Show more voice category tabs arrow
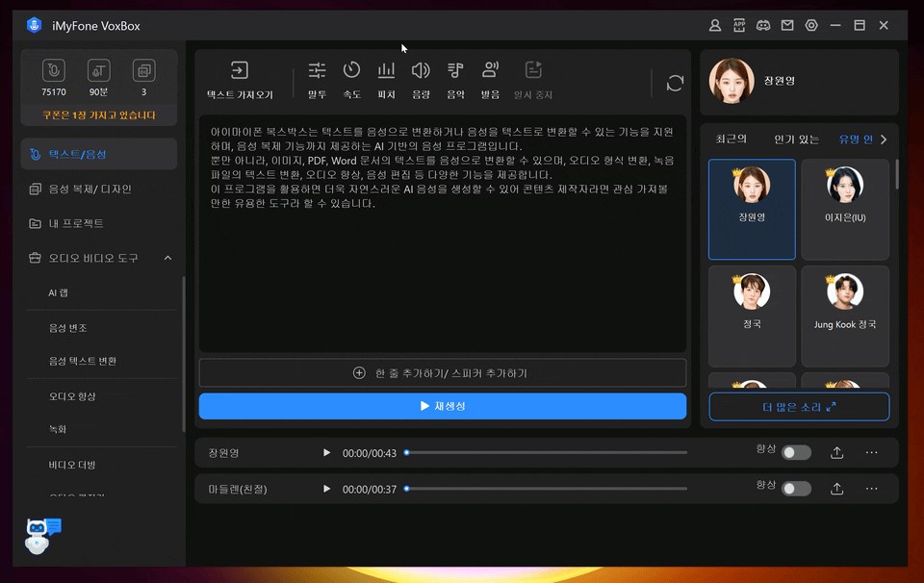 pos(884,139)
